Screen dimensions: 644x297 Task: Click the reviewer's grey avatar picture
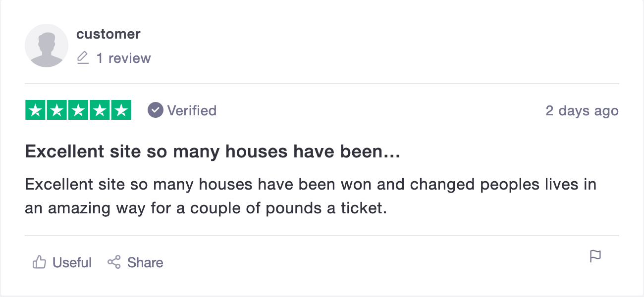pos(47,46)
